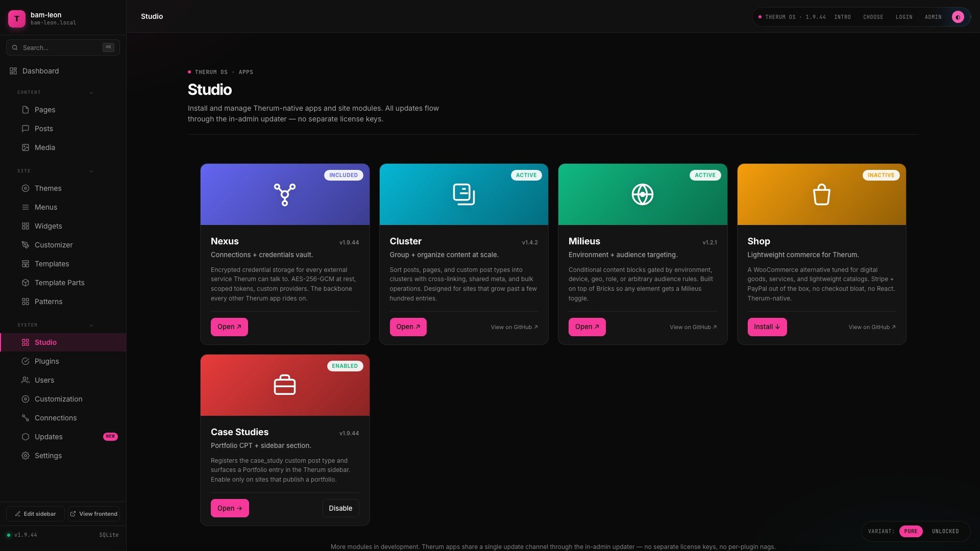980x551 pixels.
Task: Click the Shop shopping bag icon
Action: click(x=821, y=194)
